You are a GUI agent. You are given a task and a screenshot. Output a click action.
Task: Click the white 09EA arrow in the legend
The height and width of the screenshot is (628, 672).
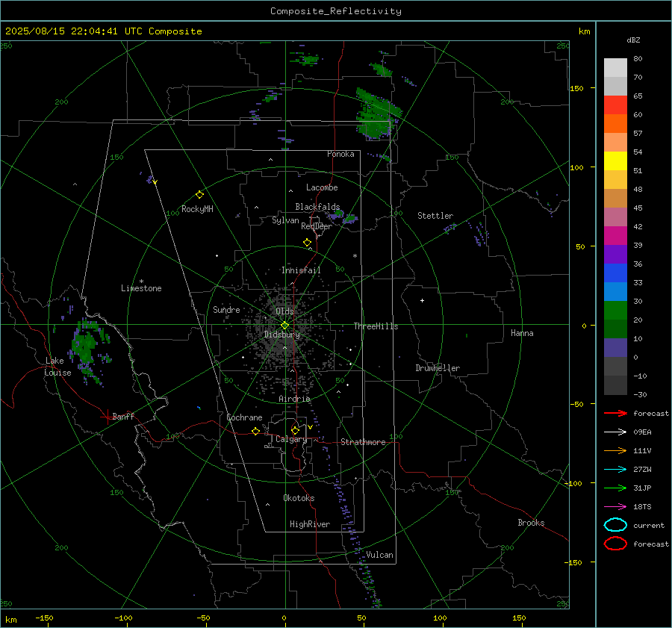615,432
